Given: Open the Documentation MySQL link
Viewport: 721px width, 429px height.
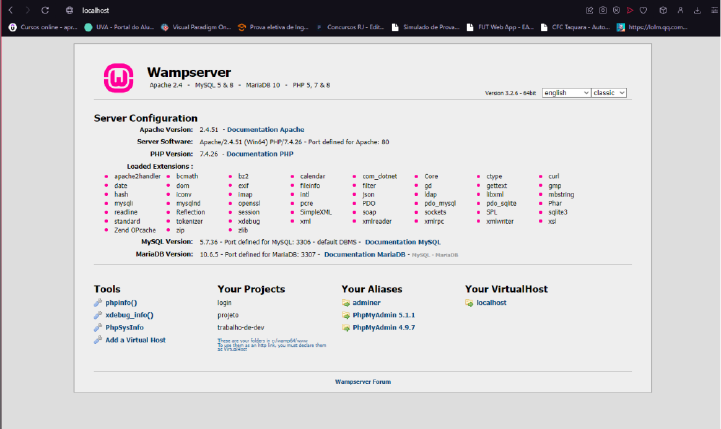Looking at the screenshot, I should pyautogui.click(x=403, y=242).
